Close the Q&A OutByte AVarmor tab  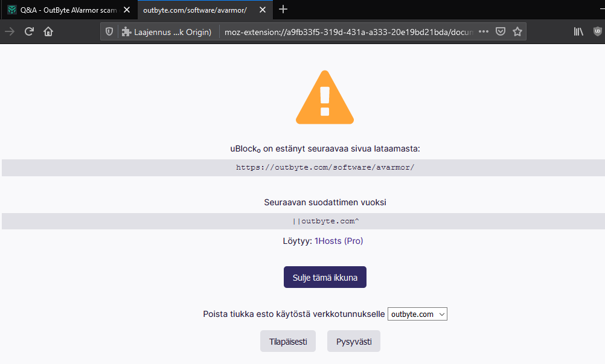127,10
